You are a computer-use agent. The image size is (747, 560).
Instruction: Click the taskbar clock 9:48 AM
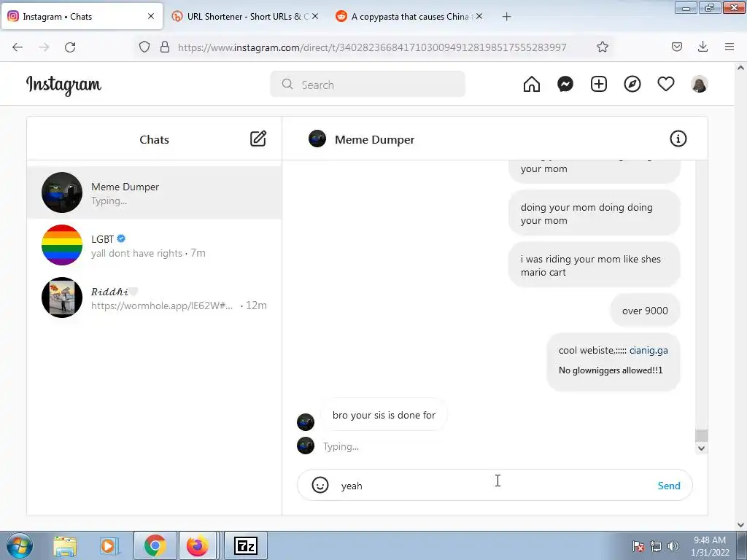pyautogui.click(x=710, y=540)
